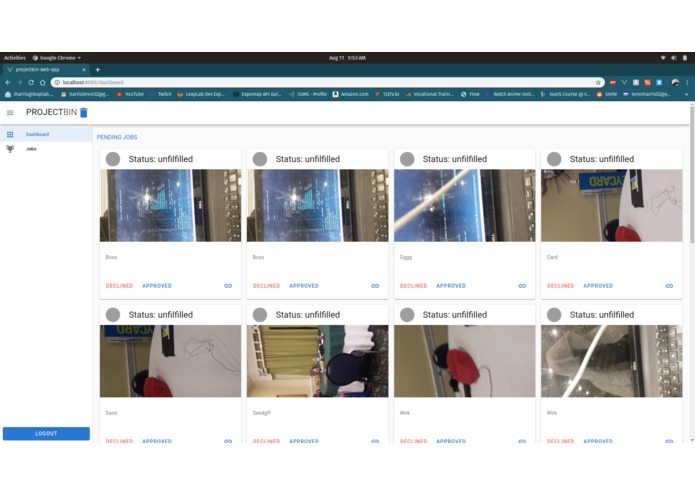The image size is (695, 494).
Task: Open the ISIMS - Profile bookmark
Action: click(x=308, y=94)
